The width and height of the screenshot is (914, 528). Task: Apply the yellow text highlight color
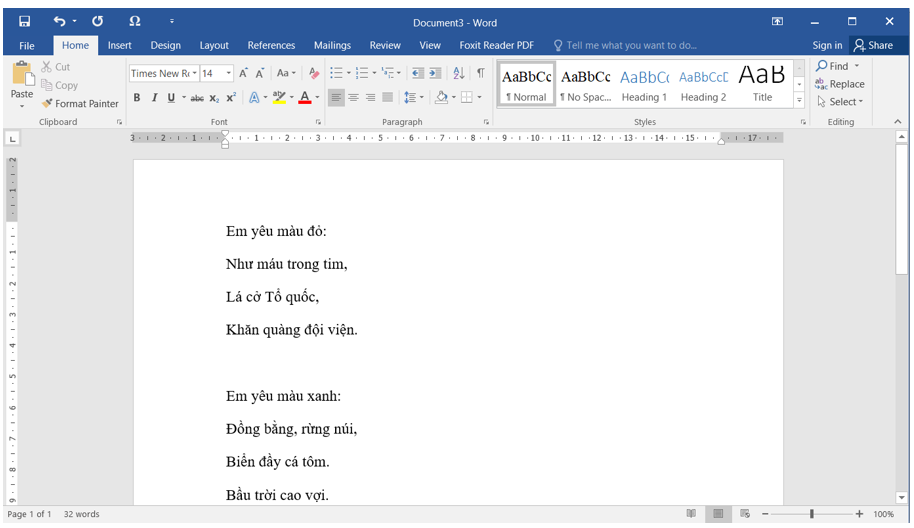point(279,97)
